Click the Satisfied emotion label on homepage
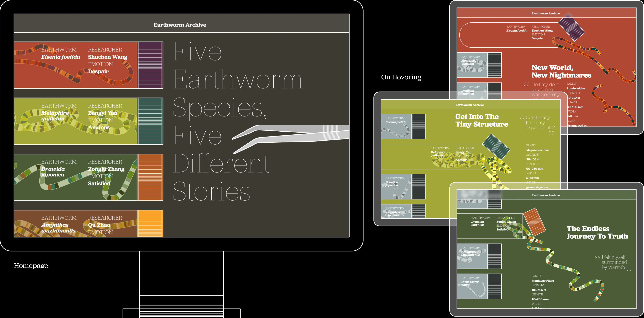 click(99, 183)
